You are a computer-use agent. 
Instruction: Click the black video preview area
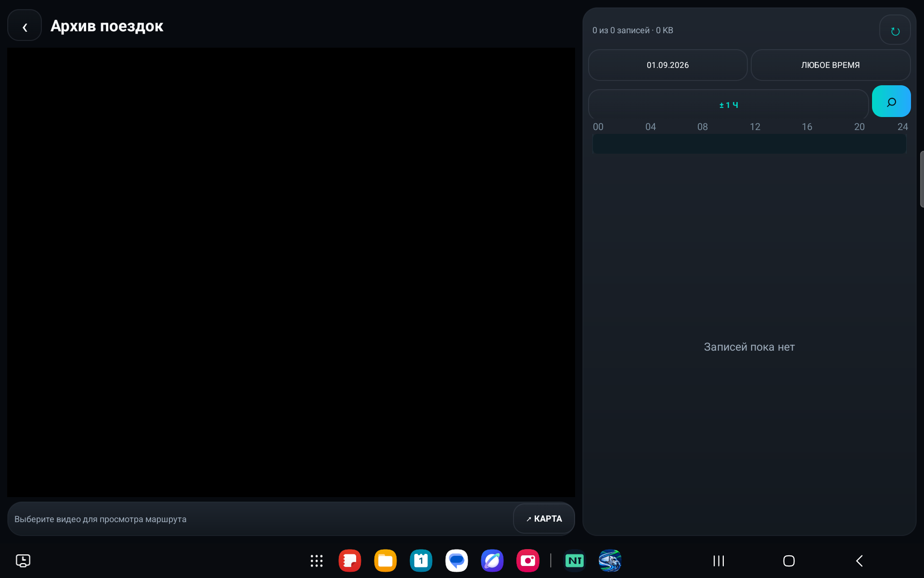pos(291,272)
